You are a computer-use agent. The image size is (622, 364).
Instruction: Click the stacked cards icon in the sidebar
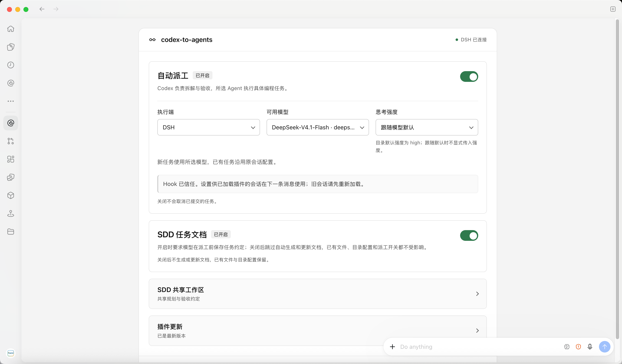click(x=11, y=47)
